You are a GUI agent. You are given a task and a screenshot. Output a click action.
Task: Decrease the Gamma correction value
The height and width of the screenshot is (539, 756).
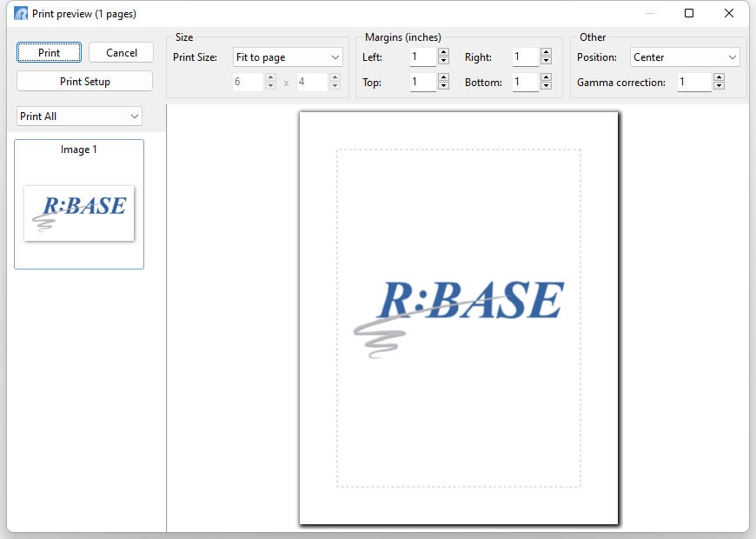coord(719,86)
